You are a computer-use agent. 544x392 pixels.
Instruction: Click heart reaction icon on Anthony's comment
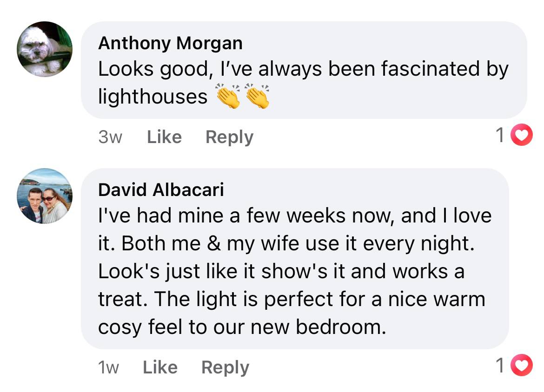click(x=521, y=136)
